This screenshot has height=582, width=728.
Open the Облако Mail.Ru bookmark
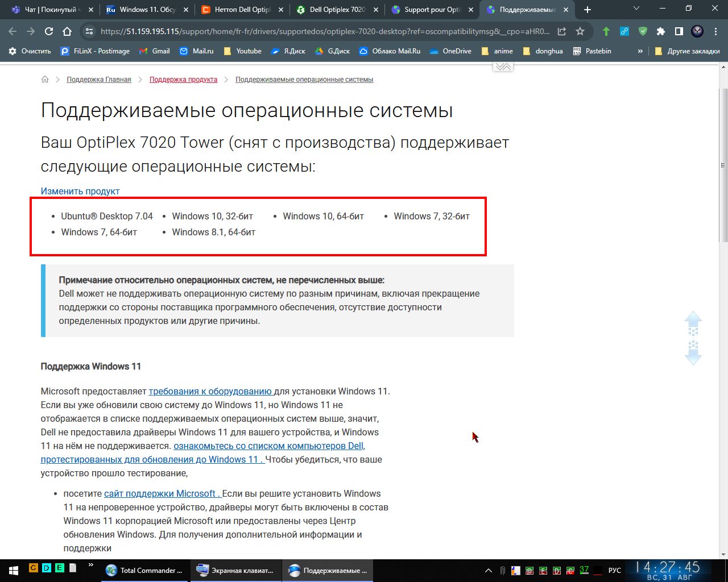(x=390, y=51)
